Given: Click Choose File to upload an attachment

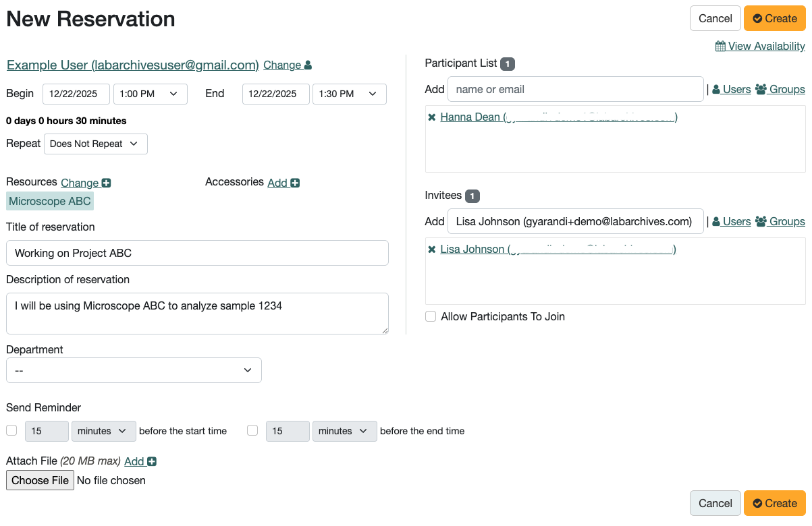Looking at the screenshot, I should (x=40, y=480).
